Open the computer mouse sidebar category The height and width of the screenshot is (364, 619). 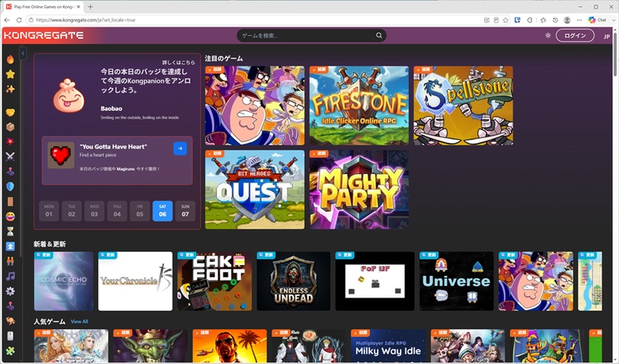[10, 335]
